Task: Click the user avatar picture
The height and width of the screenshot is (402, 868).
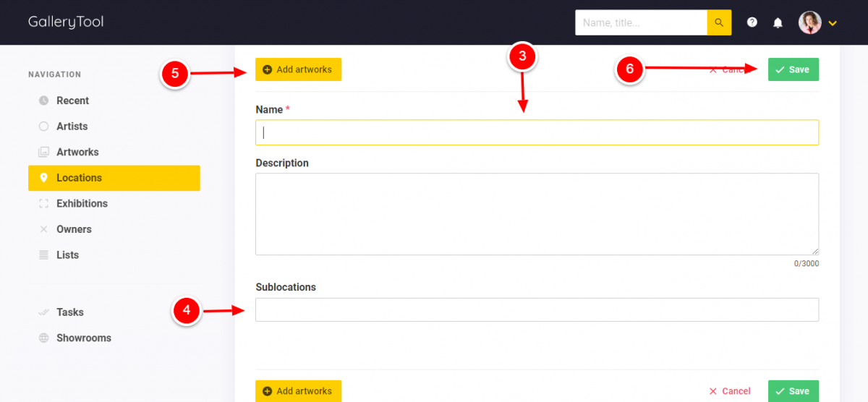Action: click(810, 22)
